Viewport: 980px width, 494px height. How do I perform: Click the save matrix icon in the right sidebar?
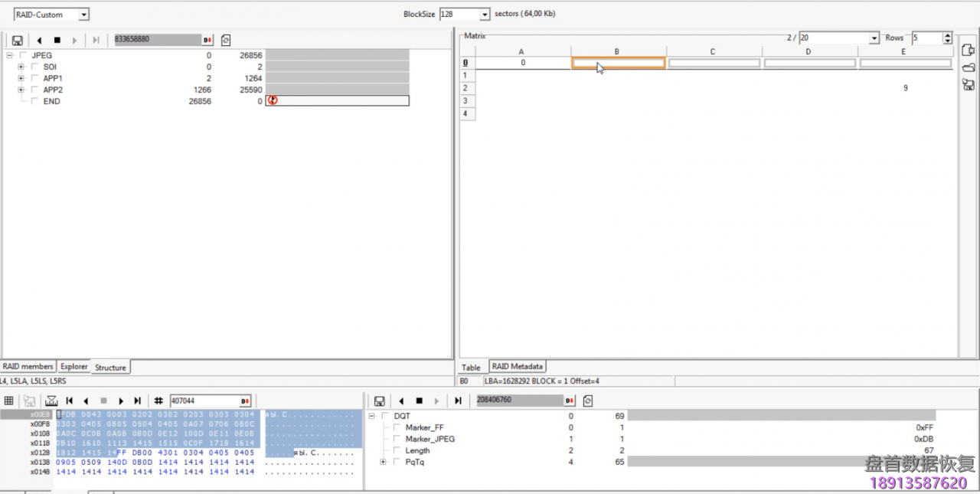[968, 84]
